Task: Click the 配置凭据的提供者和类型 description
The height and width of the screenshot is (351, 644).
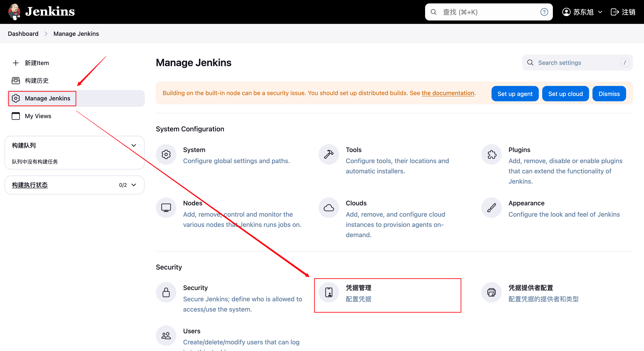Action: (543, 299)
